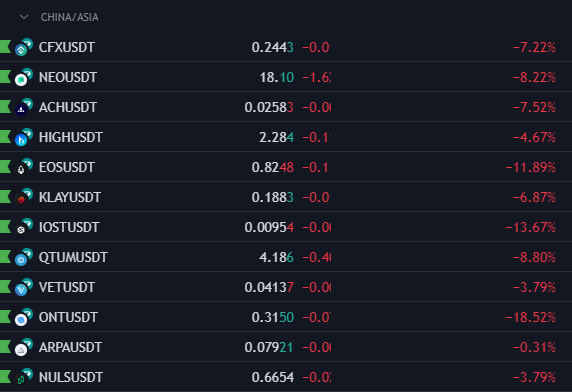572x392 pixels.
Task: Click the IOSTUSDT coin logo icon
Action: click(x=24, y=227)
